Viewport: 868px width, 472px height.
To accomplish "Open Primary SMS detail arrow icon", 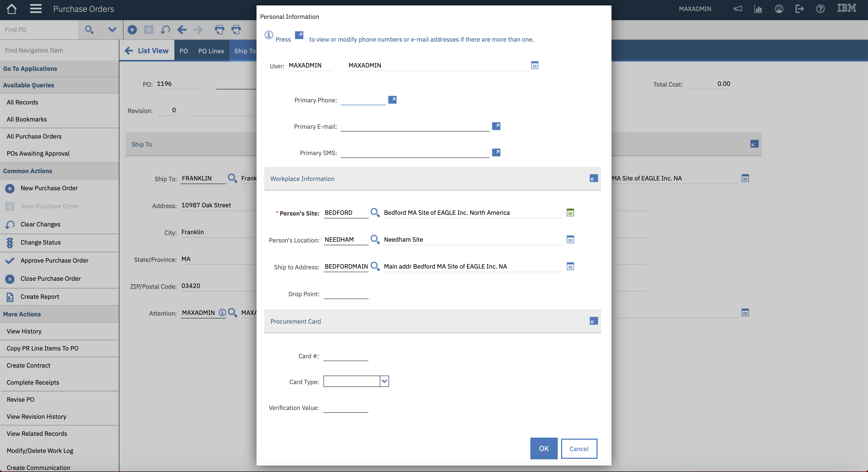I will pyautogui.click(x=496, y=153).
